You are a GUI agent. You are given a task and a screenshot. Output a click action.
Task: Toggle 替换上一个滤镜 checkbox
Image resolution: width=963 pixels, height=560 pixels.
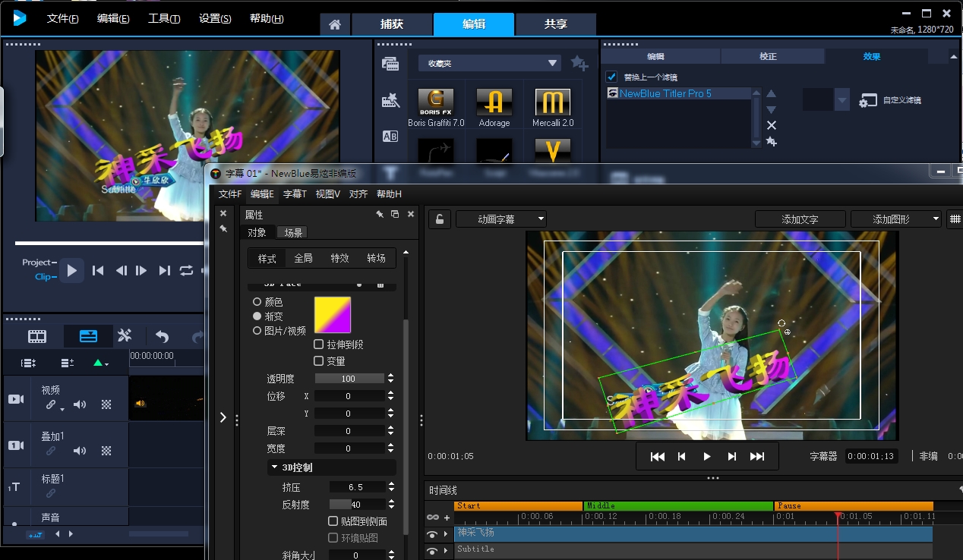tap(611, 77)
